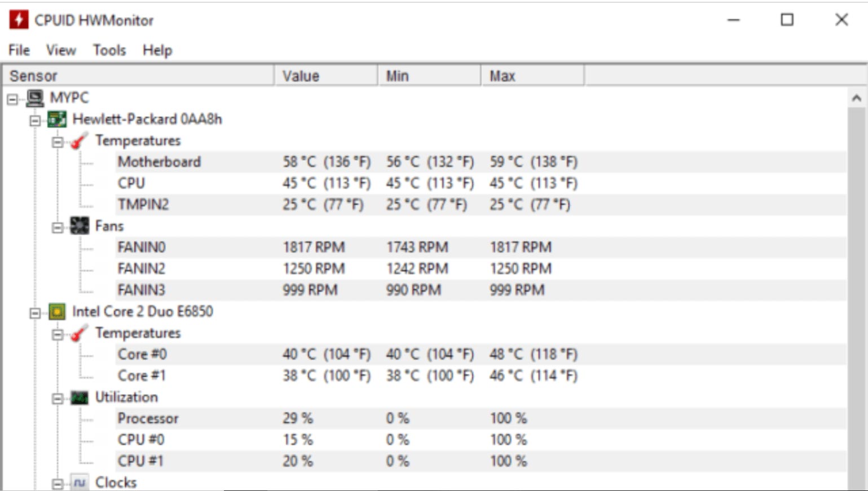Open the File menu

(19, 50)
